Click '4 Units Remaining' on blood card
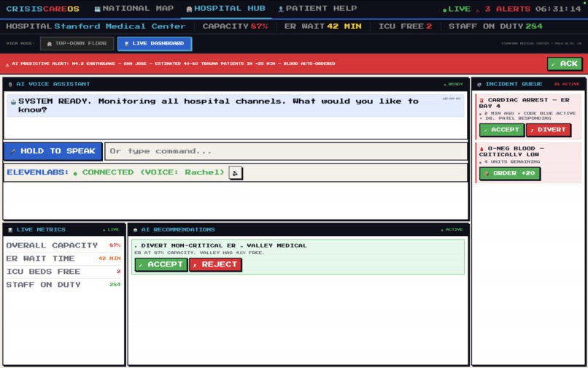The width and height of the screenshot is (588, 368). coord(512,162)
